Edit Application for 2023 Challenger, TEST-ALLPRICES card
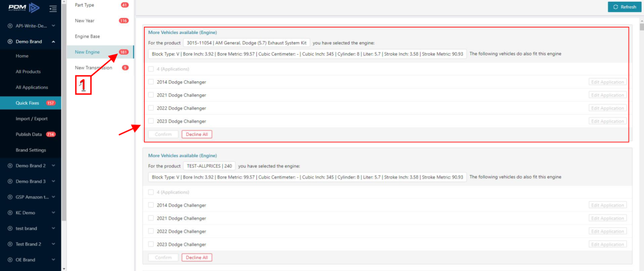 tap(608, 244)
